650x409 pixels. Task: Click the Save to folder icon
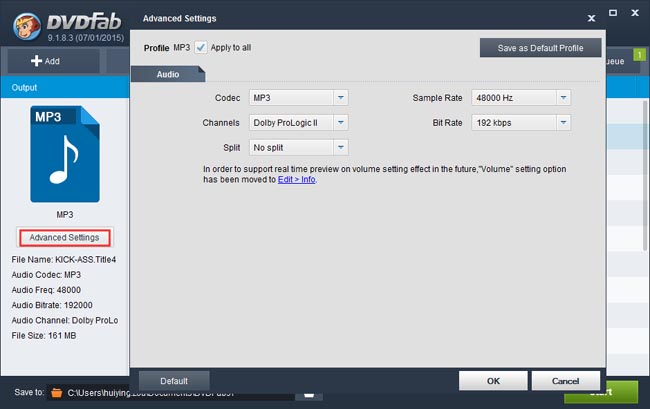pyautogui.click(x=57, y=392)
